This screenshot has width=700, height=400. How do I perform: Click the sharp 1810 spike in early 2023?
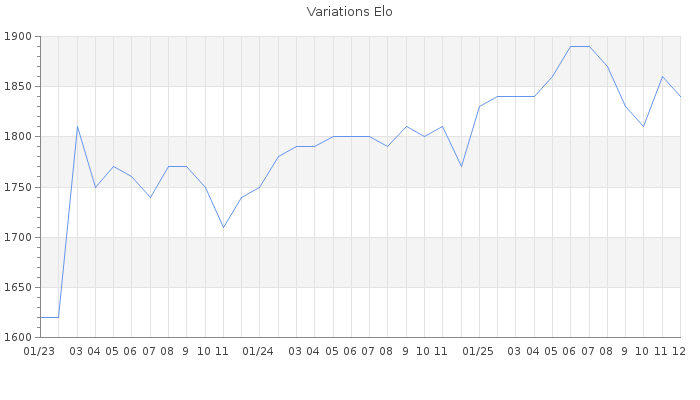coord(77,127)
